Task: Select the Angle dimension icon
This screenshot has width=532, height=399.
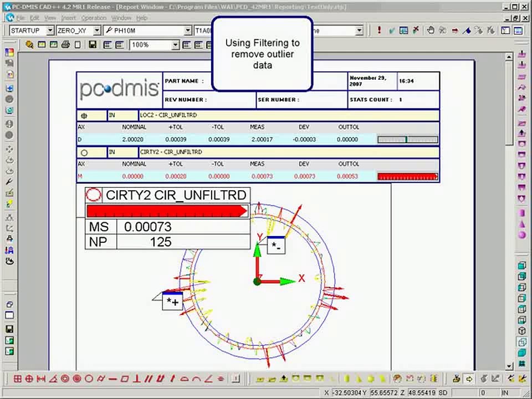Action: pos(53,379)
